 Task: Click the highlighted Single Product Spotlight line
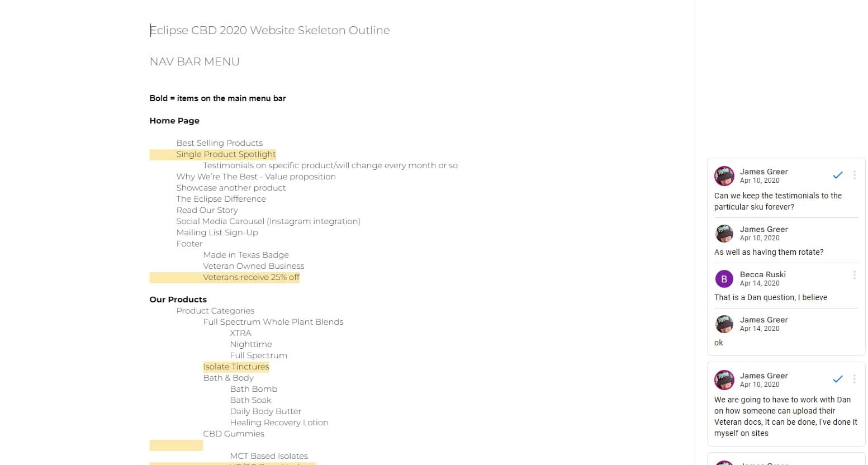(226, 154)
